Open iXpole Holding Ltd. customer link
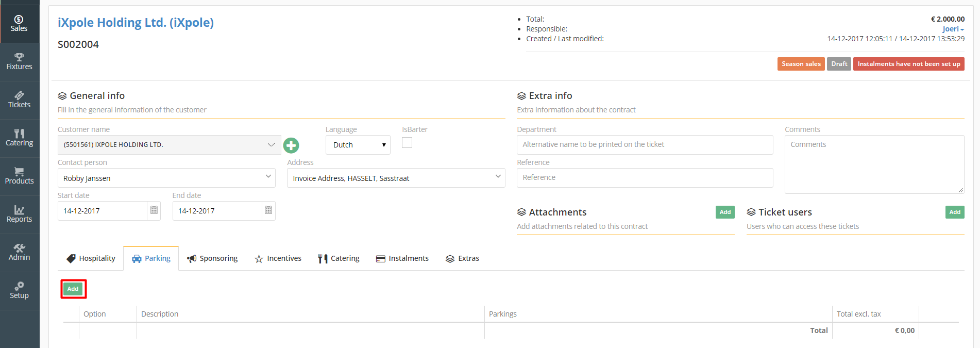The height and width of the screenshot is (348, 980). coord(136,23)
